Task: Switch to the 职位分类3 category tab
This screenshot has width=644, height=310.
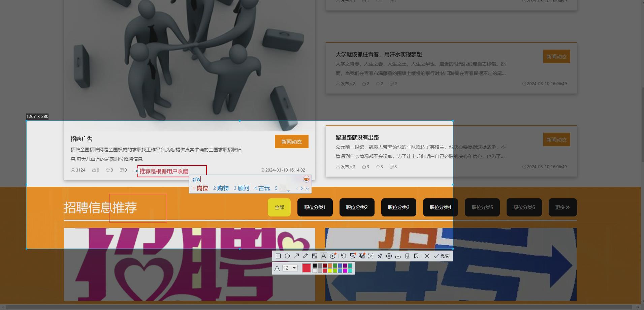Action: click(x=399, y=207)
